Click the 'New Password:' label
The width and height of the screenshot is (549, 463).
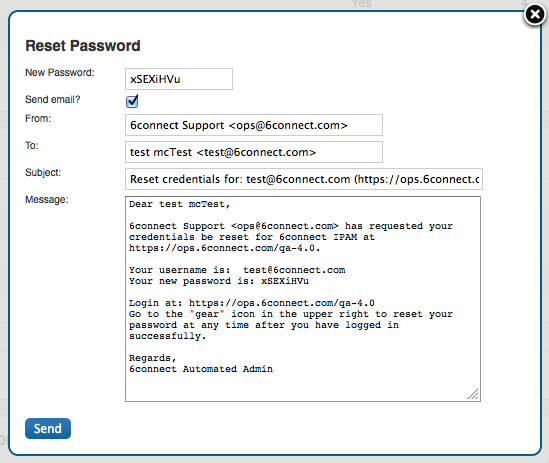tap(60, 72)
